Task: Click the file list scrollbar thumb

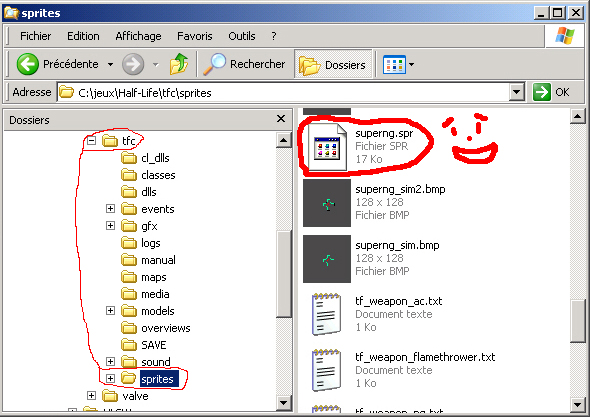Action: 578,321
